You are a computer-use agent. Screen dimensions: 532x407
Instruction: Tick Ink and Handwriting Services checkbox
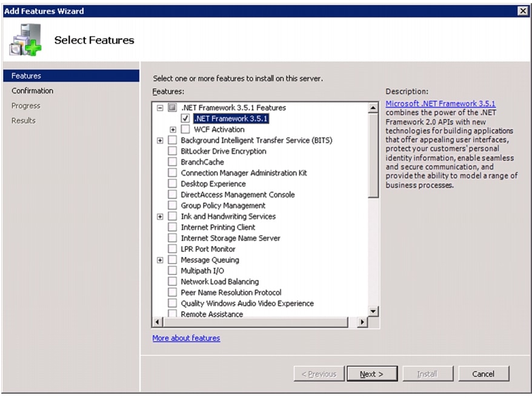coord(172,216)
